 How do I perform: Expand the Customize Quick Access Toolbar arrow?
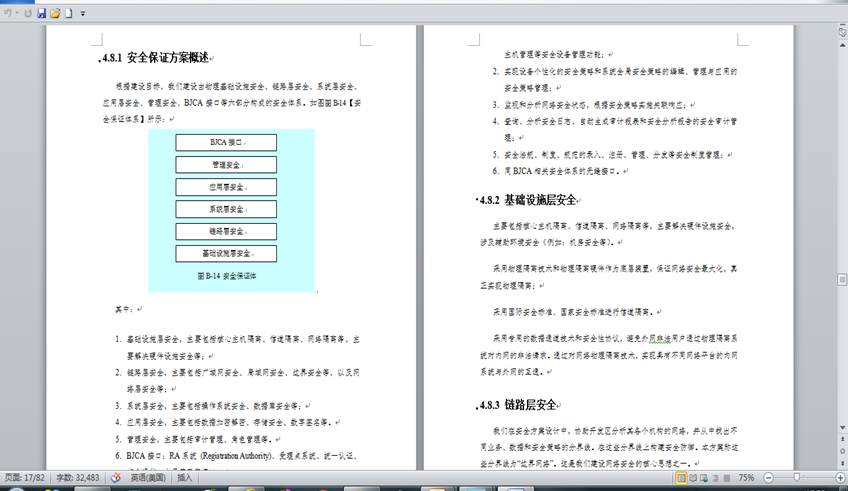pos(83,14)
